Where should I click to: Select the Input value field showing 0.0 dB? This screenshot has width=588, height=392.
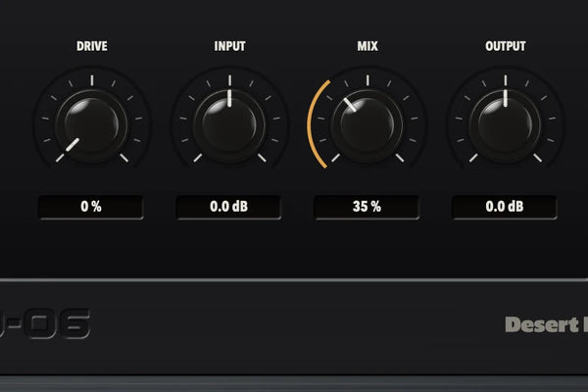228,207
